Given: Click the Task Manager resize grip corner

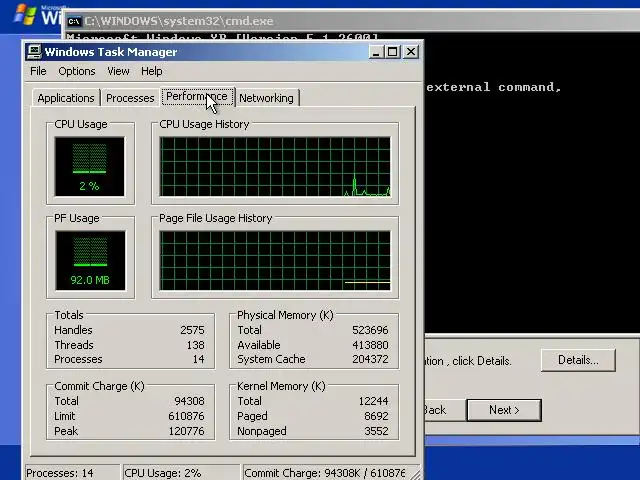Looking at the screenshot, I should click(x=415, y=473).
